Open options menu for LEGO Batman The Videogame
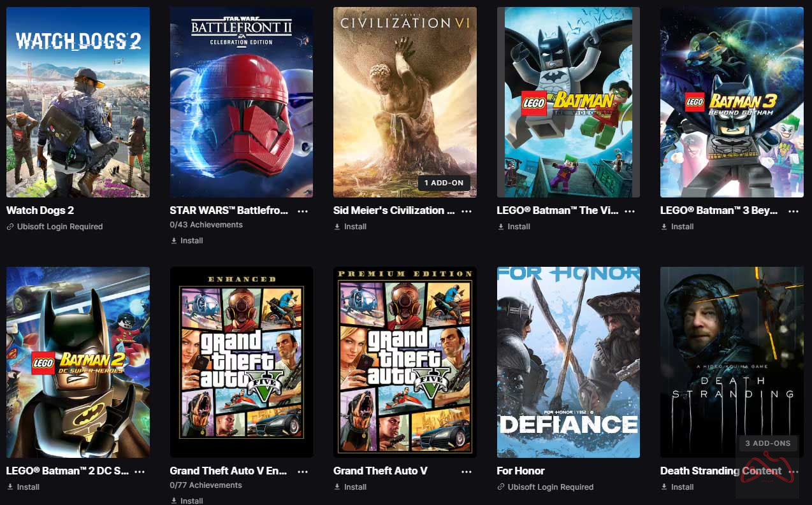The height and width of the screenshot is (505, 812). pyautogui.click(x=630, y=211)
